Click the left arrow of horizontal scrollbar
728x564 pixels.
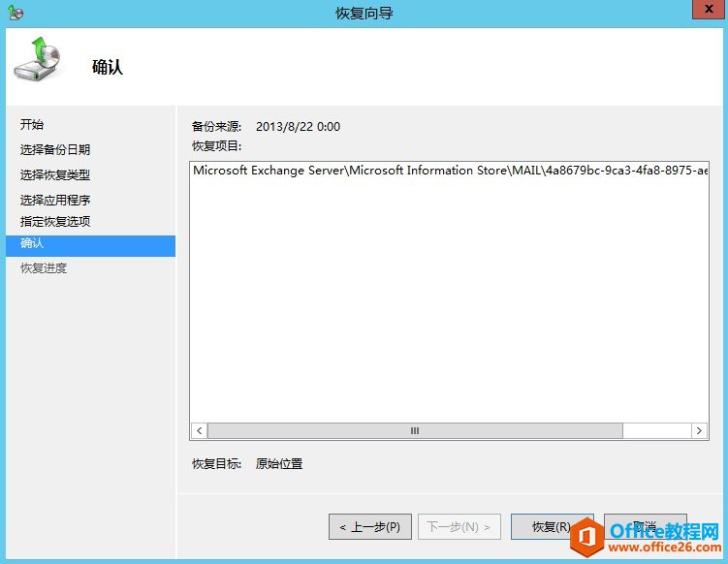(199, 431)
